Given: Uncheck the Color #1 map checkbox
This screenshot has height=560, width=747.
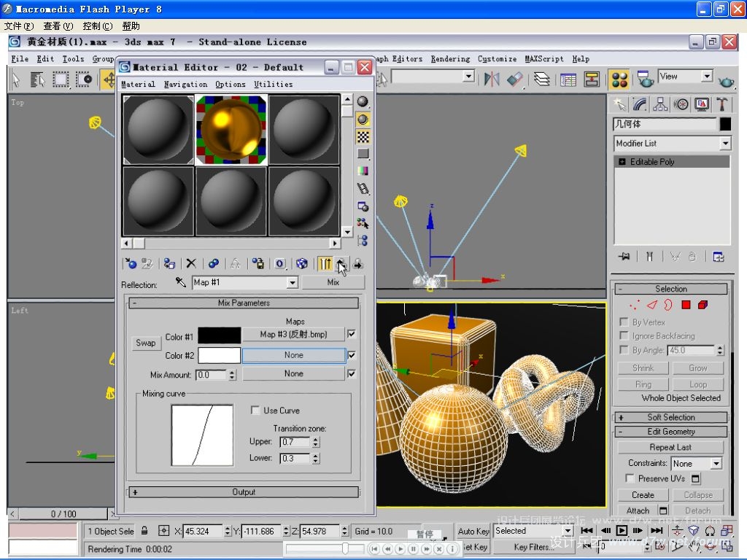Looking at the screenshot, I should tap(352, 335).
